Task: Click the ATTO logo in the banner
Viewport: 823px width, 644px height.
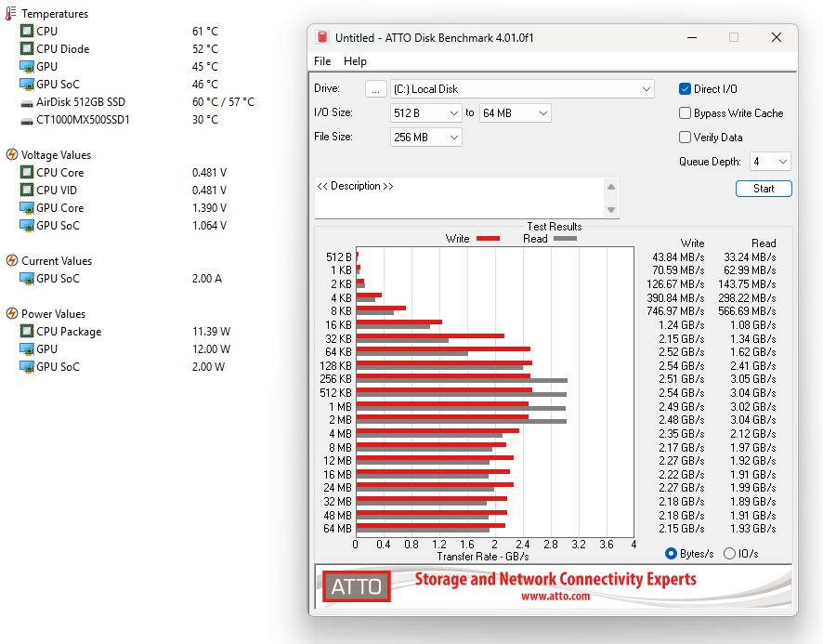Action: pos(357,586)
